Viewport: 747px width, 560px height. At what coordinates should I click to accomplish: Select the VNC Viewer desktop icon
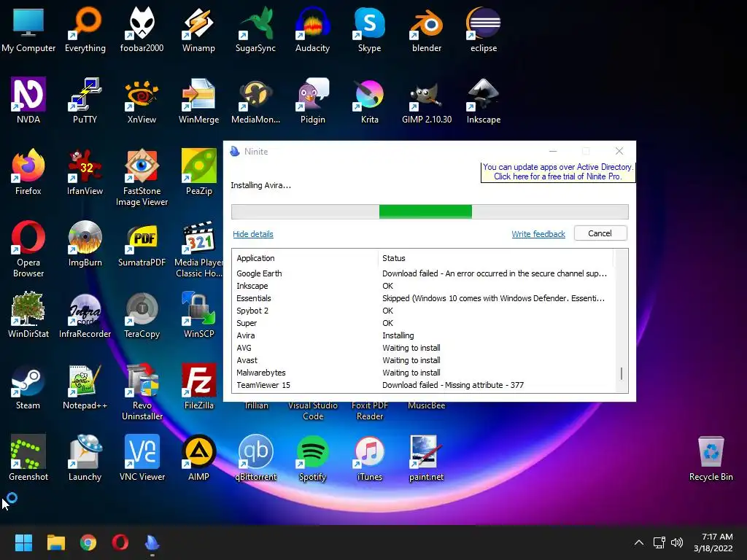[x=142, y=457]
